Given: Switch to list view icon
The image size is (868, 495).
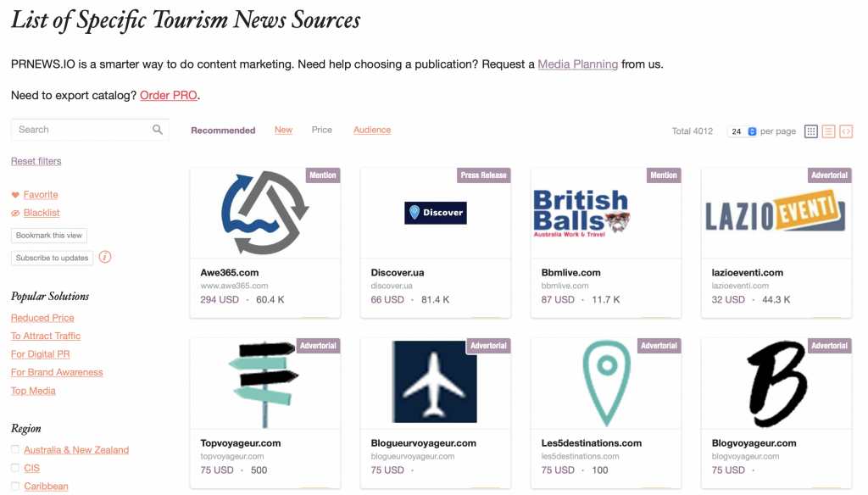Looking at the screenshot, I should [829, 131].
